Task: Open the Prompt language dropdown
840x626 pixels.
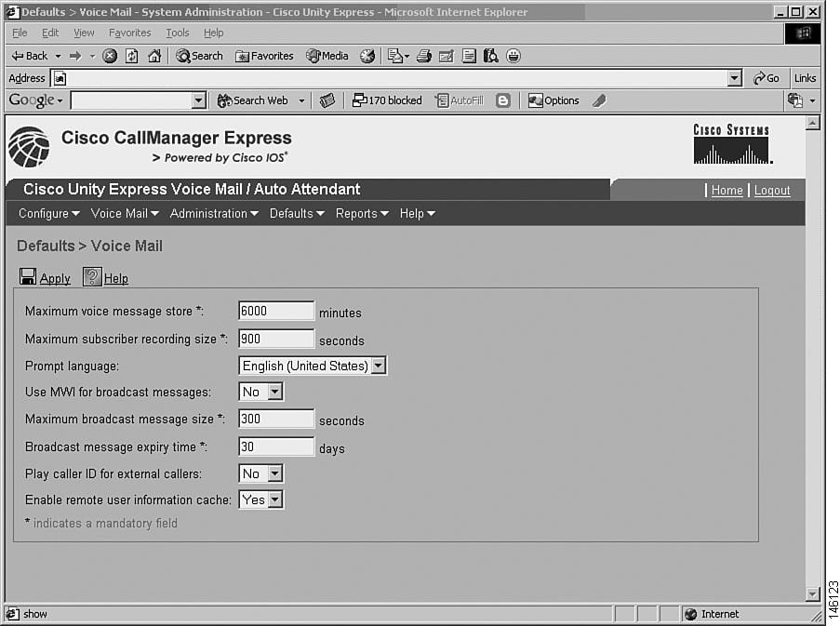Action: click(x=379, y=366)
